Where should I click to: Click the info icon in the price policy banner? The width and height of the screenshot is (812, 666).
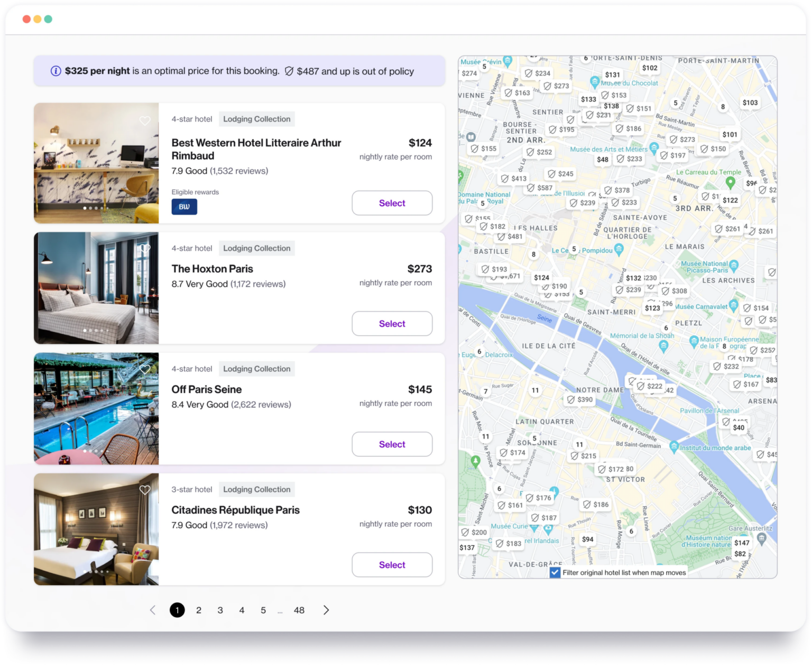55,71
